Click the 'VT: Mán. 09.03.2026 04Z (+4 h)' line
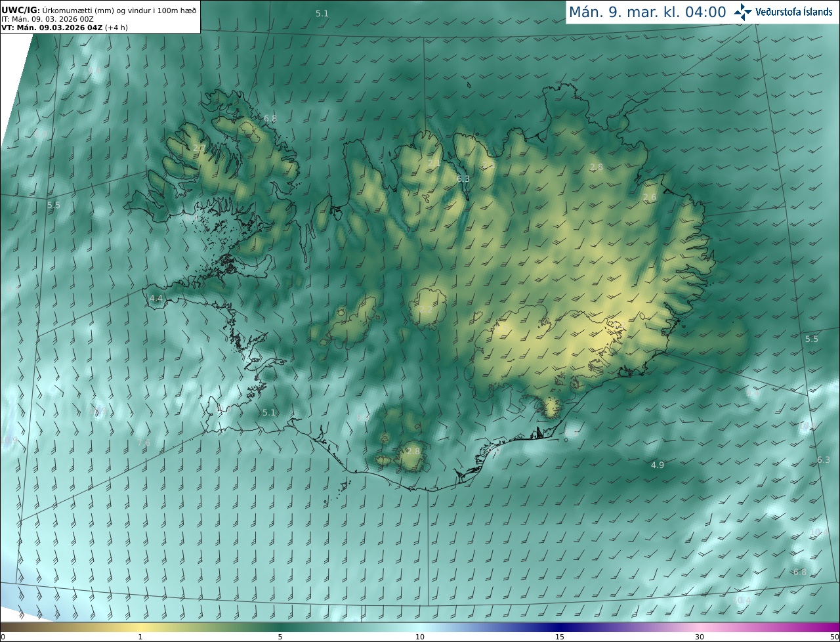840x642 pixels. pos(64,28)
